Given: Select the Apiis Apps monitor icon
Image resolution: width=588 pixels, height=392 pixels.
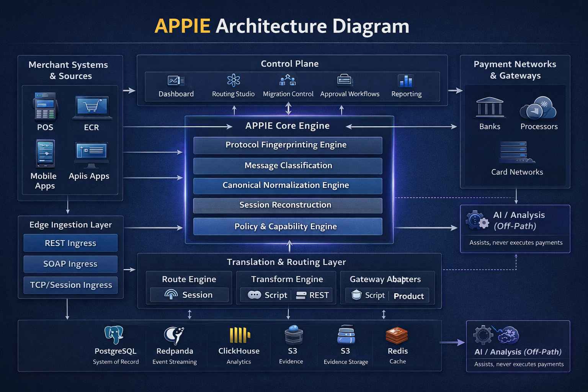Looking at the screenshot, I should click(91, 155).
